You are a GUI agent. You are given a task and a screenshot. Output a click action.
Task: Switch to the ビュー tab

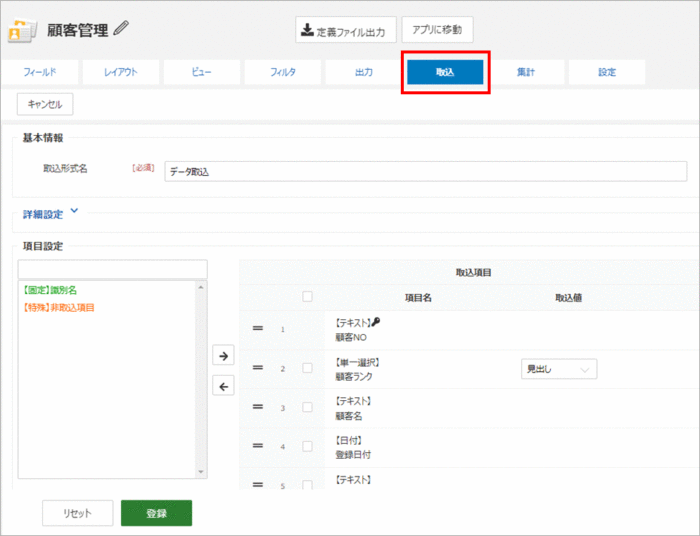(x=202, y=72)
